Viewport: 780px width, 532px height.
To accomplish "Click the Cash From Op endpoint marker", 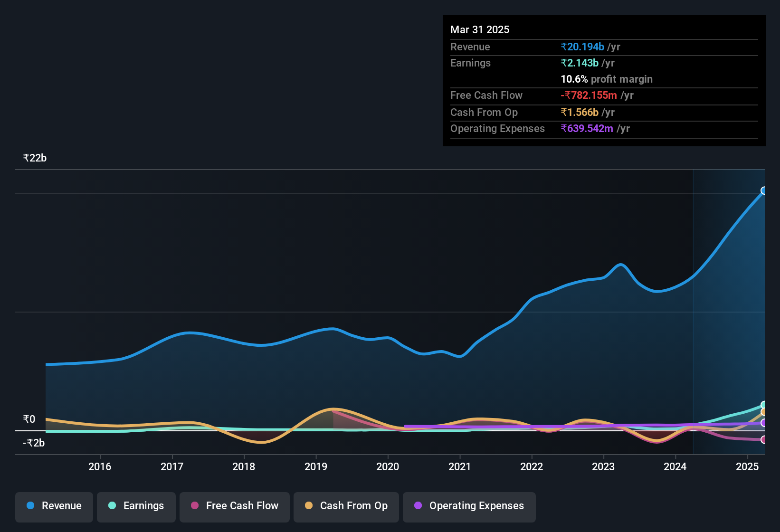I will point(764,412).
